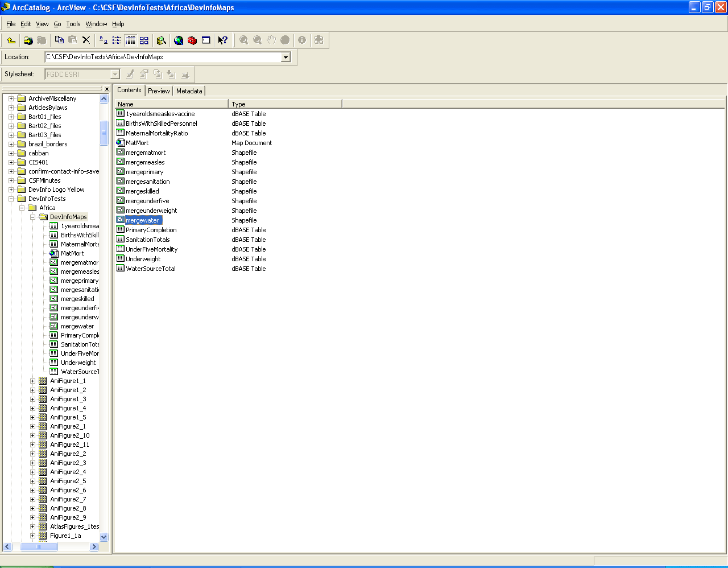Switch to the Metadata tab
Image resolution: width=728 pixels, height=568 pixels.
pyautogui.click(x=189, y=91)
